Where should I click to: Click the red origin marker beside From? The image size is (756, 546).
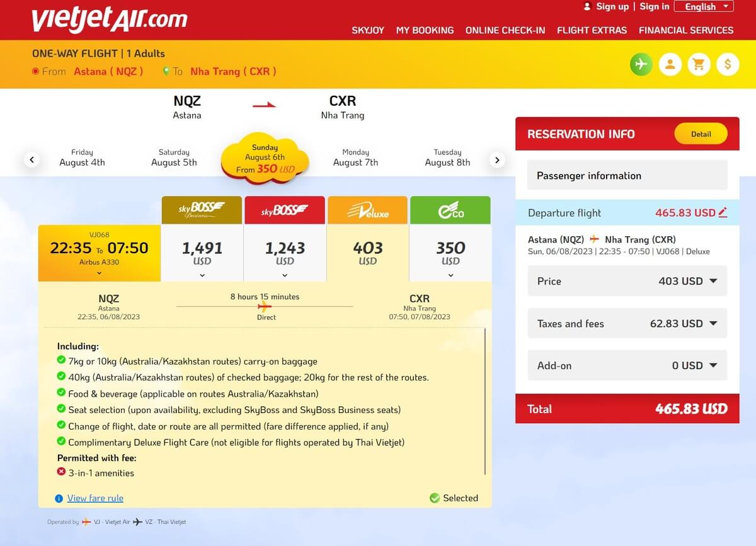click(x=35, y=71)
